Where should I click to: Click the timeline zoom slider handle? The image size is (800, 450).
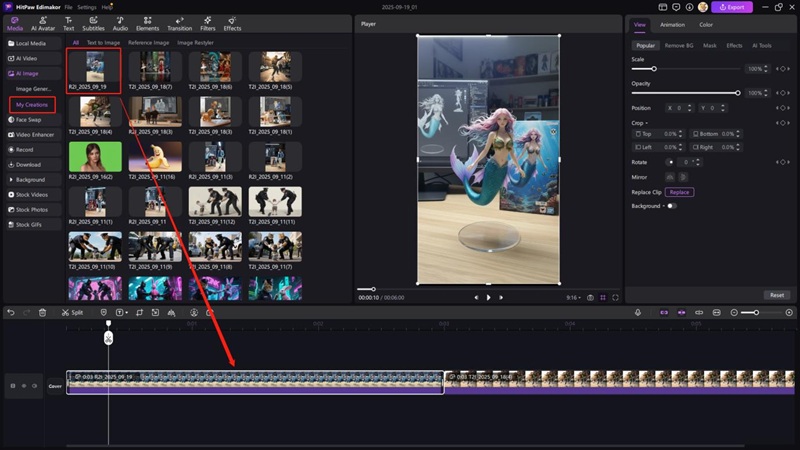pos(756,312)
